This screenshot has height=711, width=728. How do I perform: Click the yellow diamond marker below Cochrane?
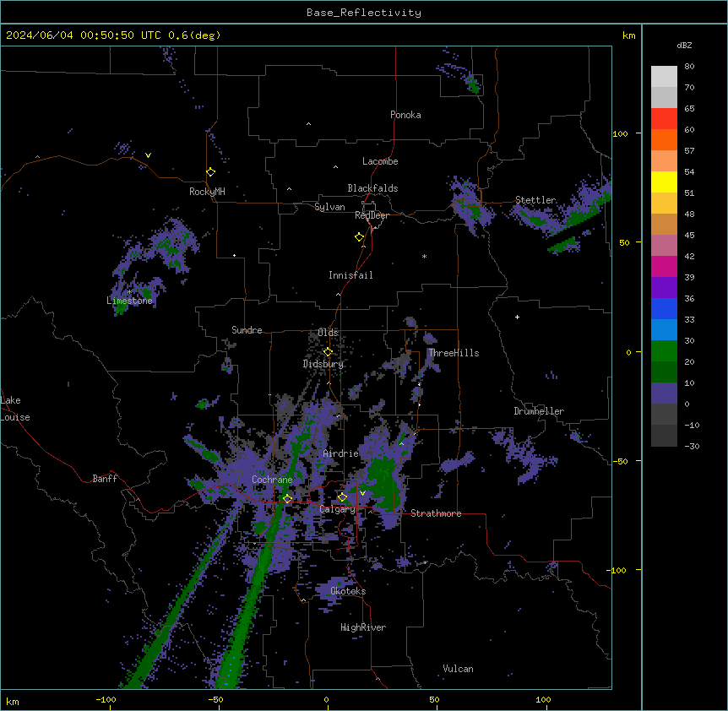click(287, 499)
